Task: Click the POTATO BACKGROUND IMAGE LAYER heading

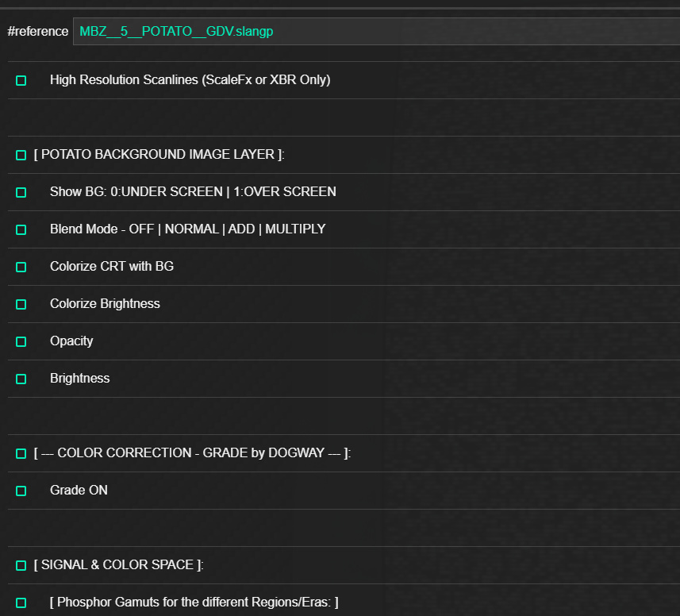Action: coord(159,155)
